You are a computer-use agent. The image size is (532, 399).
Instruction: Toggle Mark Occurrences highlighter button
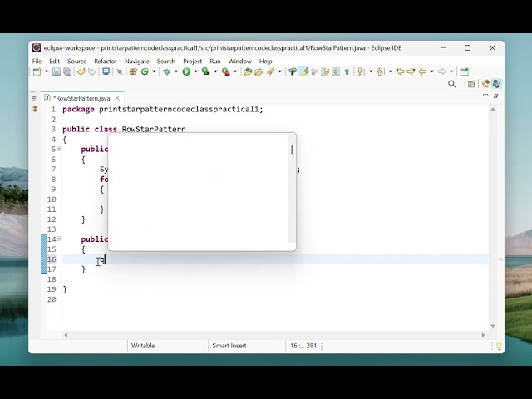click(304, 71)
